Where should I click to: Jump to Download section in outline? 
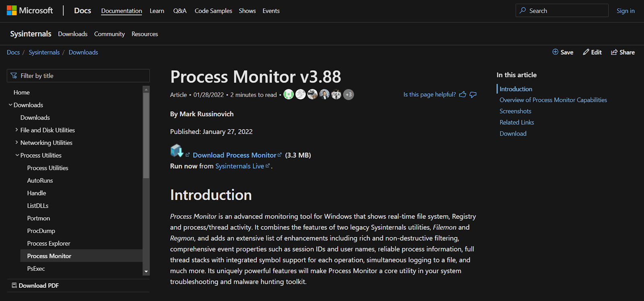(x=513, y=134)
